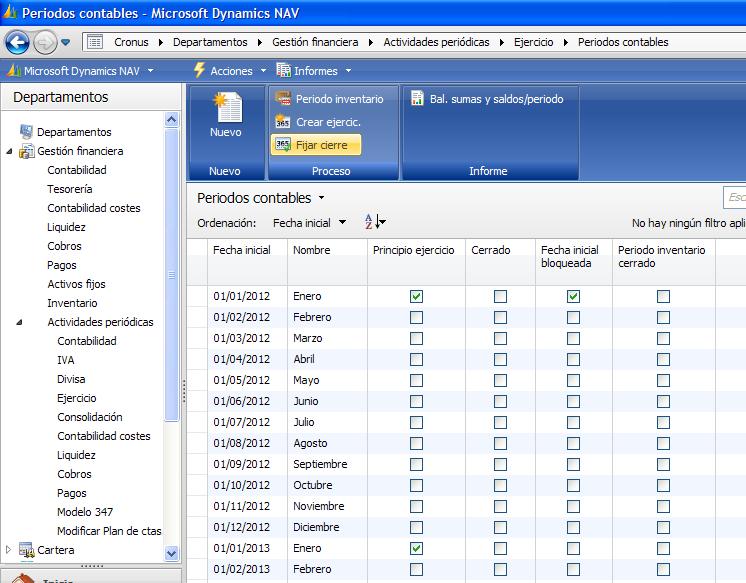This screenshot has height=583, width=746.
Task: Open the navigation history dropdown arrow
Action: [x=66, y=42]
